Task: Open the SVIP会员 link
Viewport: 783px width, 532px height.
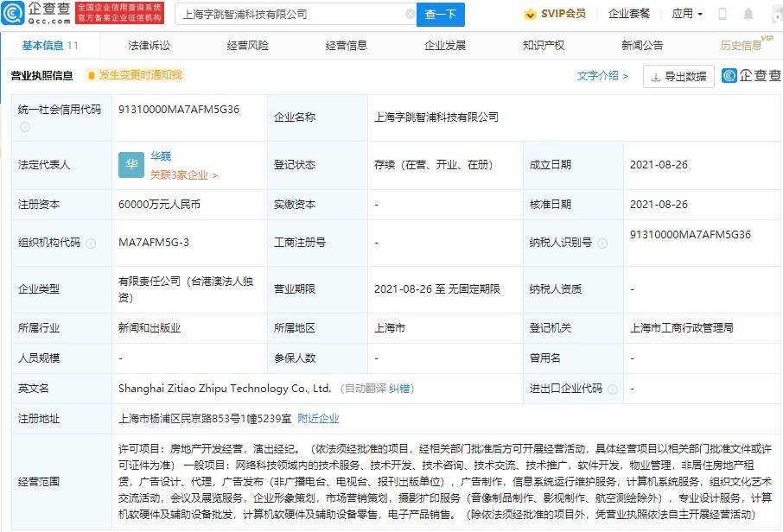Action: coord(556,14)
